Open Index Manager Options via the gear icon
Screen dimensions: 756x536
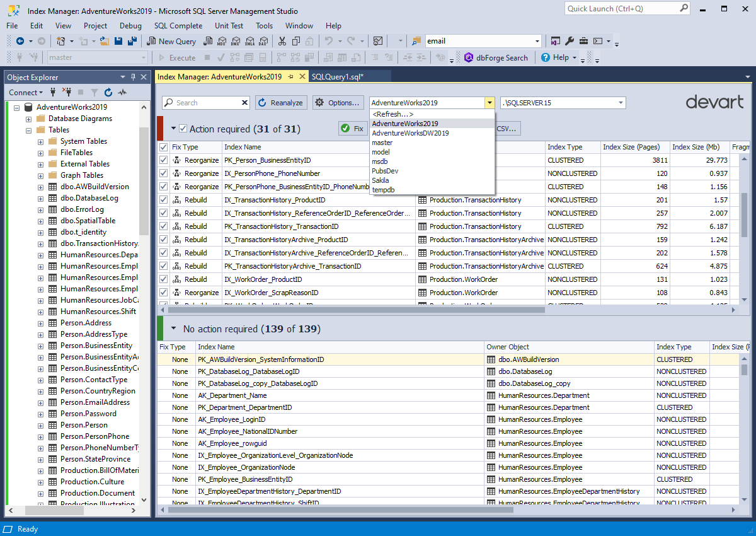(338, 102)
